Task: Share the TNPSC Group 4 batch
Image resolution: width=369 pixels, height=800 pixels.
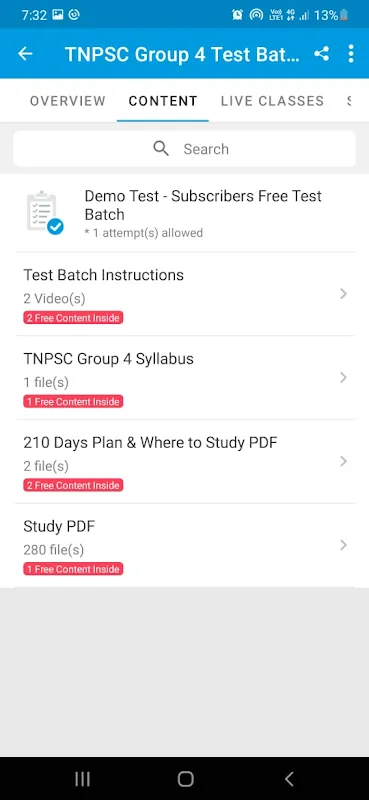Action: point(322,54)
